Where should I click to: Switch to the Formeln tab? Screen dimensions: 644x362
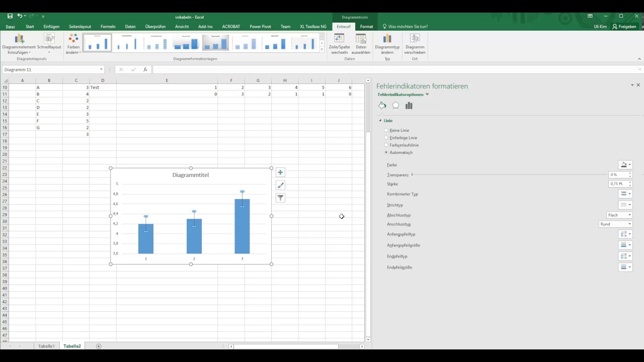coord(108,27)
